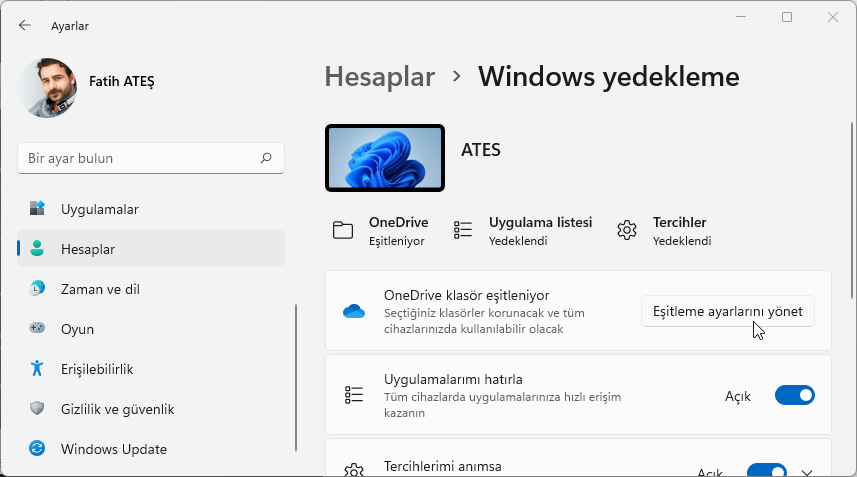
Task: Click 'OneDrive klasör eşitleniyor' heading
Action: point(466,295)
